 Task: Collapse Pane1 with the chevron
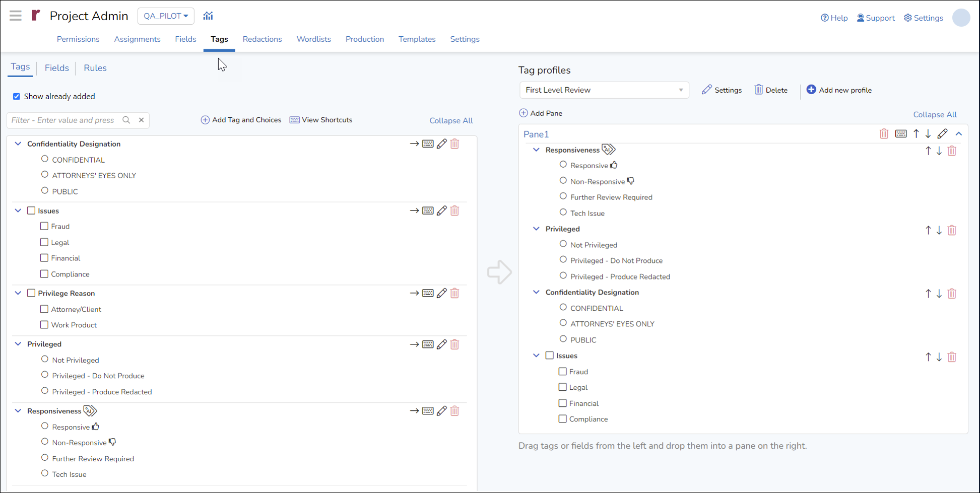pyautogui.click(x=959, y=133)
